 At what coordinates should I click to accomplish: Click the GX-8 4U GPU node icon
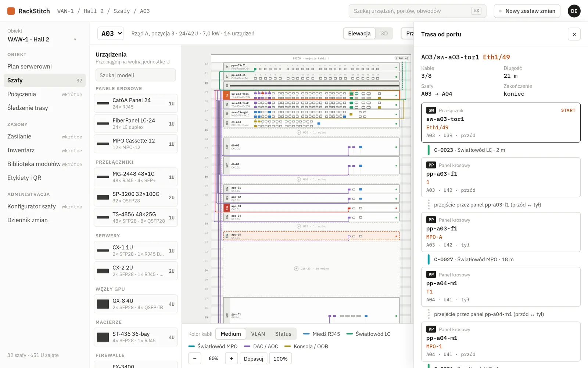[x=103, y=304]
